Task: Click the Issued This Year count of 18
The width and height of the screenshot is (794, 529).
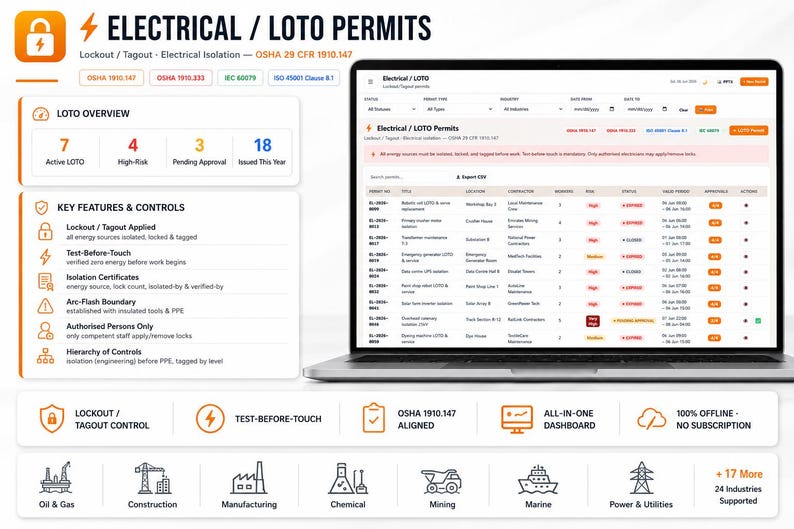Action: pos(262,145)
